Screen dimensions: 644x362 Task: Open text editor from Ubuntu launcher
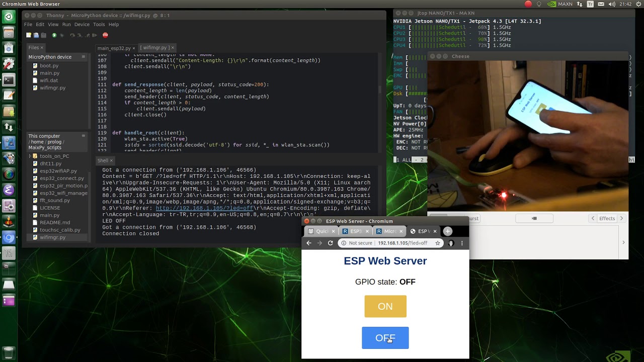coord(9,95)
